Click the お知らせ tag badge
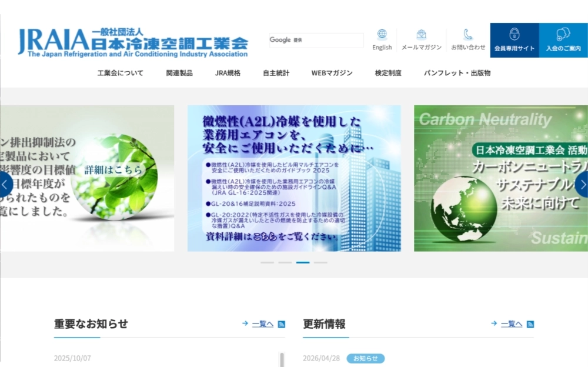Image resolution: width=588 pixels, height=367 pixels. click(365, 358)
